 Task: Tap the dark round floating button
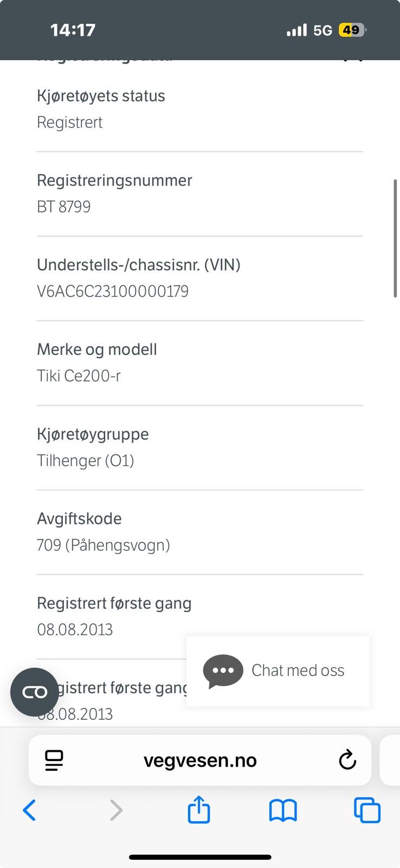[35, 692]
